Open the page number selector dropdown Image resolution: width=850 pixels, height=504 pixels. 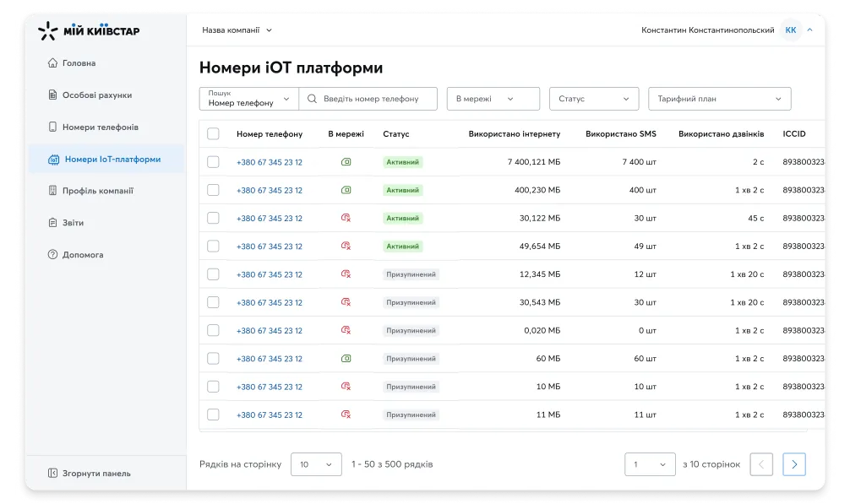(650, 464)
